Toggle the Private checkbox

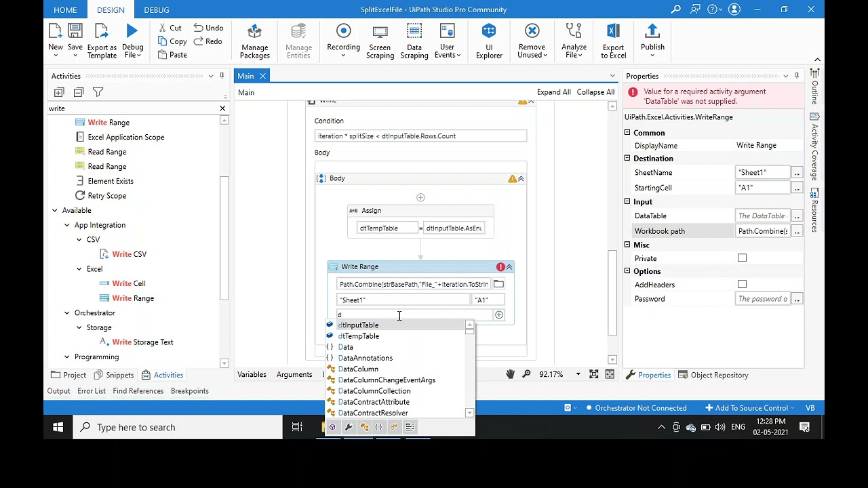[742, 258]
